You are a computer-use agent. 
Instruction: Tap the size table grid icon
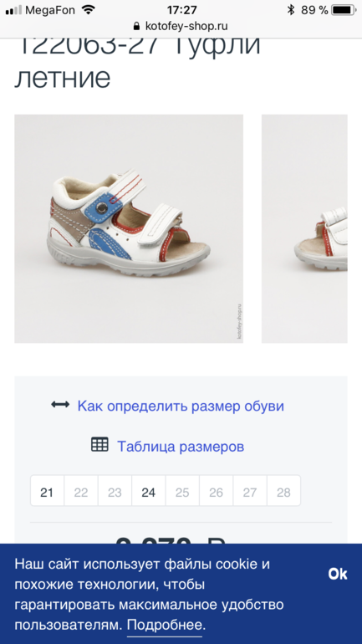[99, 445]
